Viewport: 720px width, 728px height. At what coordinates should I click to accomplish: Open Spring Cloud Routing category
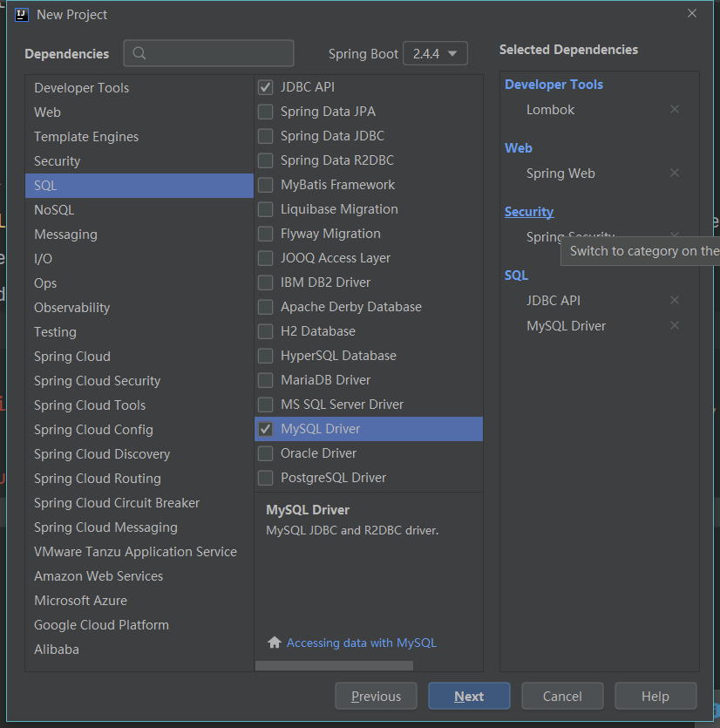(139, 479)
